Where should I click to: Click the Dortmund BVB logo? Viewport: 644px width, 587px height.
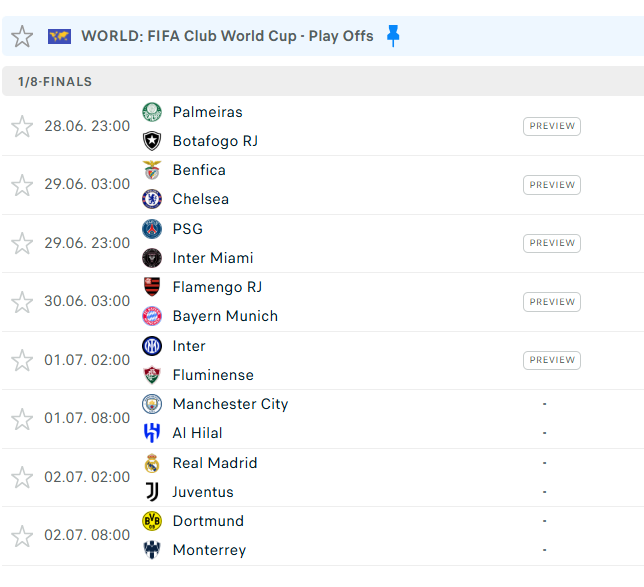[x=152, y=521]
